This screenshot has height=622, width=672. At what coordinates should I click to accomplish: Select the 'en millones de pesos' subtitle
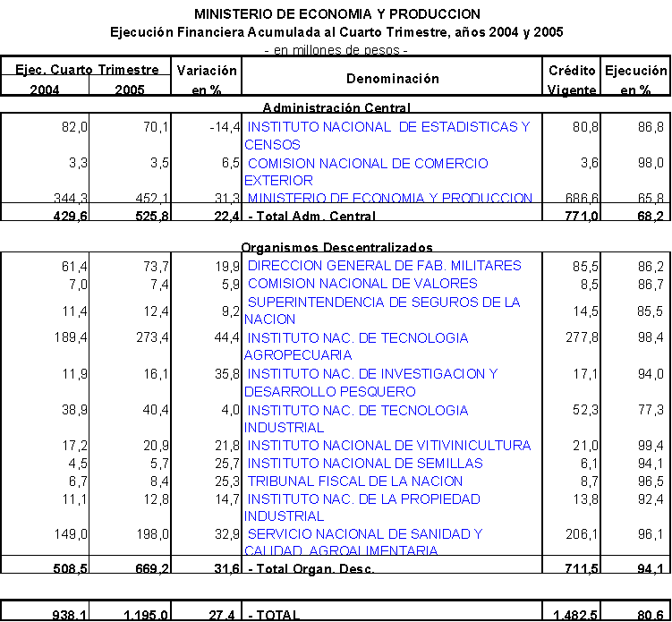click(x=336, y=50)
